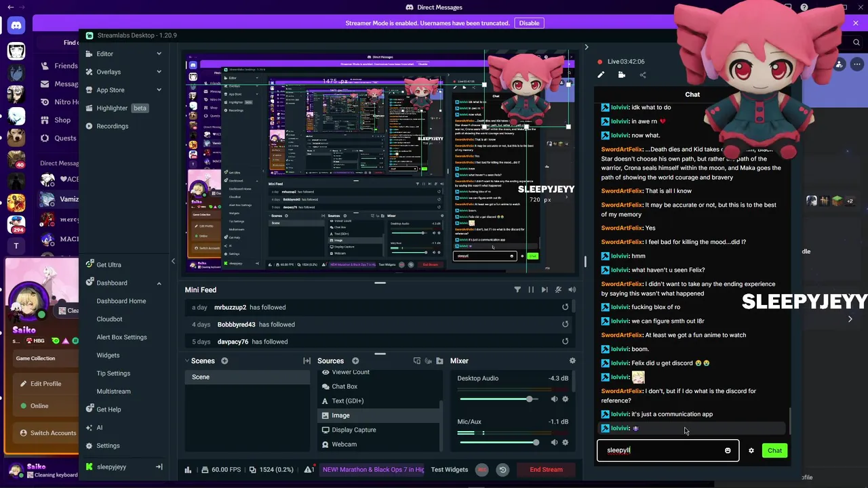Edit stream info with the pencil icon

tap(600, 75)
